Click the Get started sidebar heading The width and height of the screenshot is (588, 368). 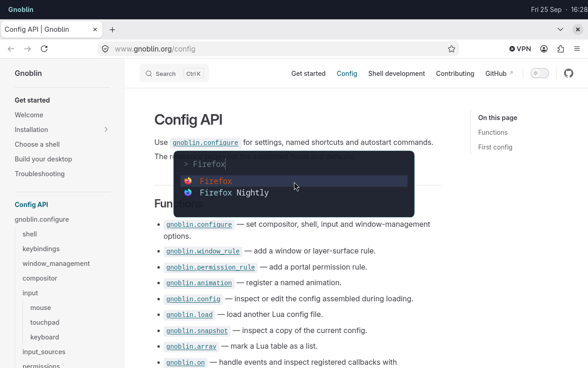[32, 100]
